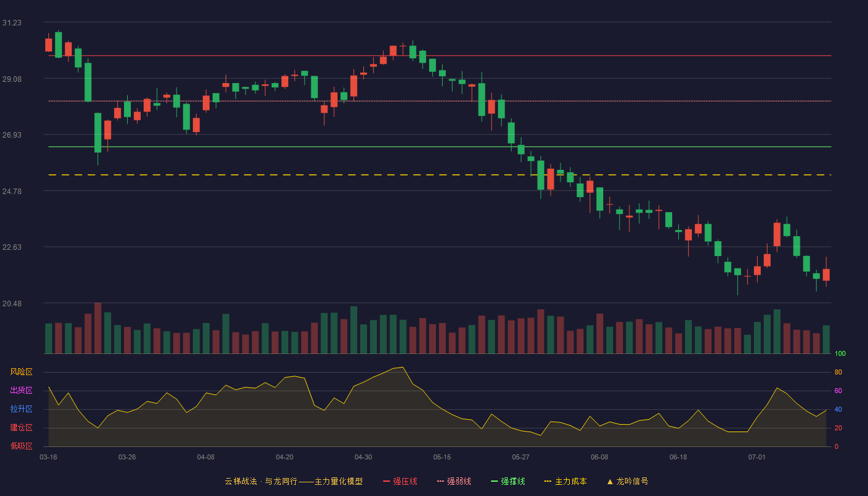Toggle the 主力成本 legend entry
This screenshot has height=496, width=868.
565,481
